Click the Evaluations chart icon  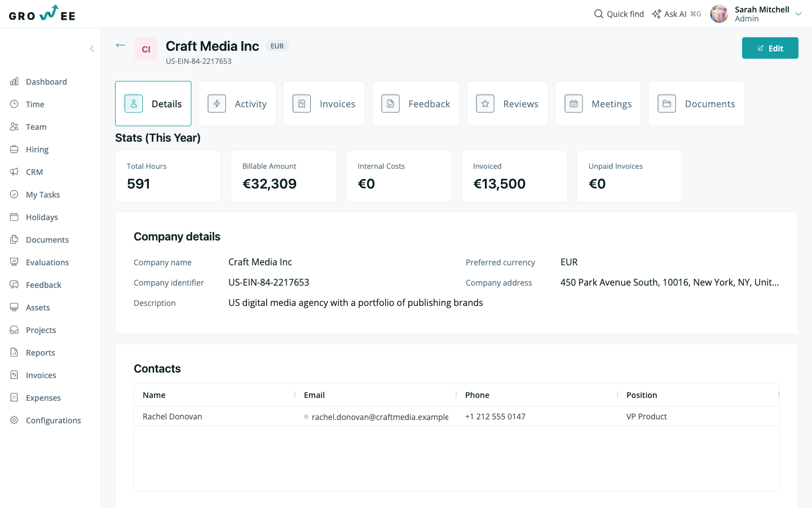click(x=14, y=262)
